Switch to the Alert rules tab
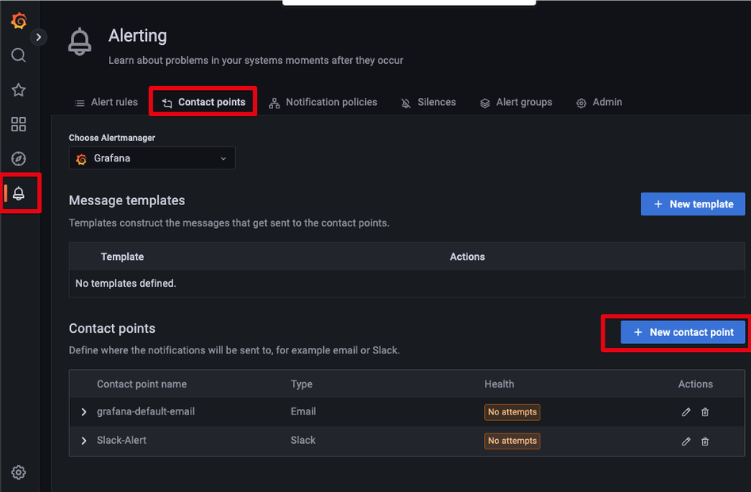 click(106, 102)
